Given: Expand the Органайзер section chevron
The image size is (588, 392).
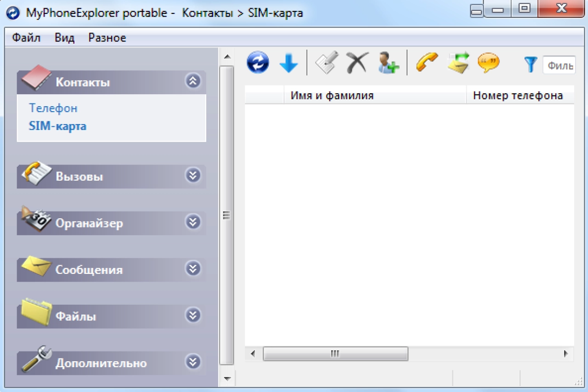Looking at the screenshot, I should pos(193,222).
